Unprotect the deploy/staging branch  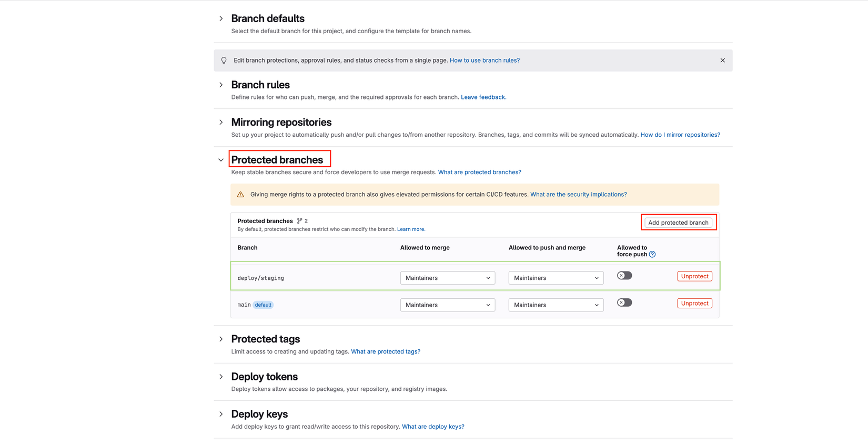point(694,276)
